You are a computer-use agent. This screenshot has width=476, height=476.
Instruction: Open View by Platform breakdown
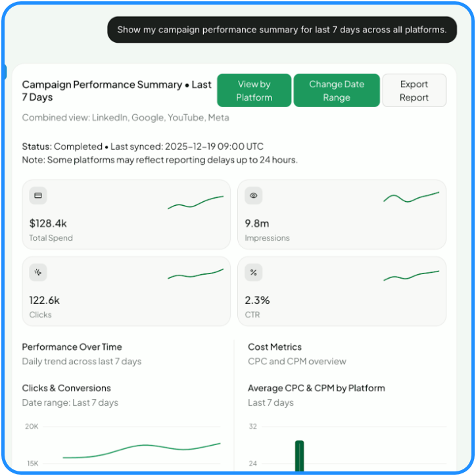point(254,91)
